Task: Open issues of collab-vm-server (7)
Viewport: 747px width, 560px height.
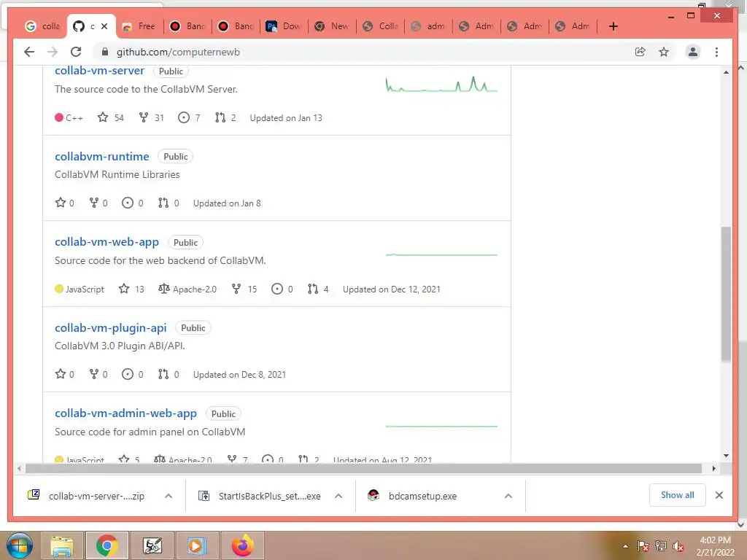Action: coord(189,117)
